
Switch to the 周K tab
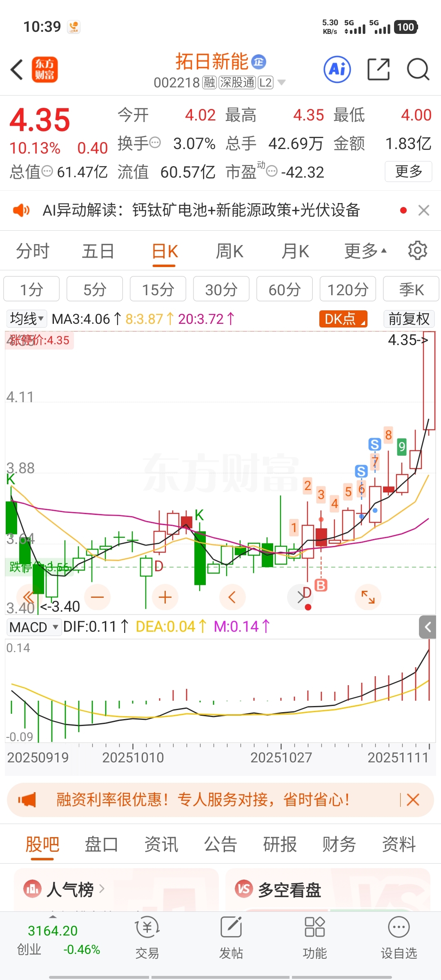click(229, 251)
